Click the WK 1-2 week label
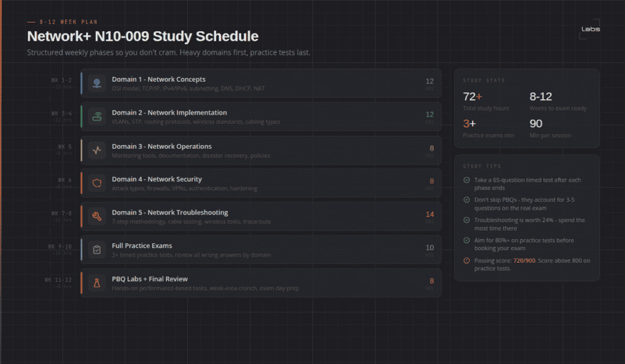The width and height of the screenshot is (625, 364). point(62,80)
